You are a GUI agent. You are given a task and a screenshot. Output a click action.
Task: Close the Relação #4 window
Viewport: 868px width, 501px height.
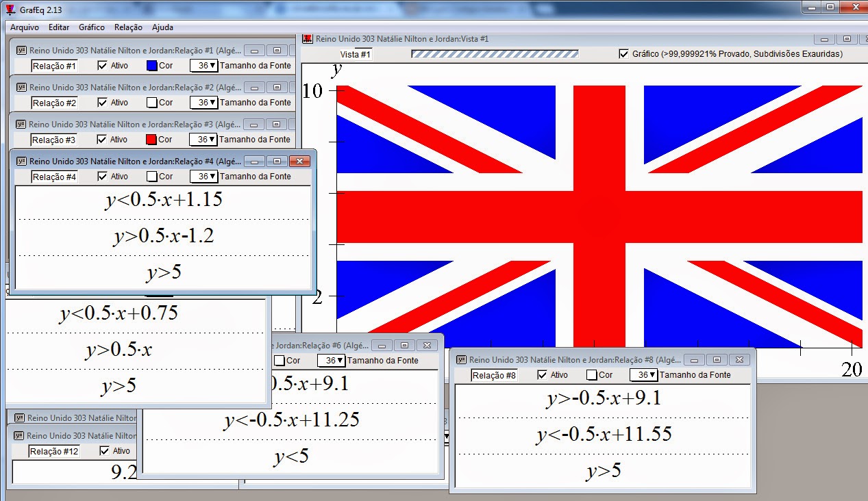click(299, 162)
